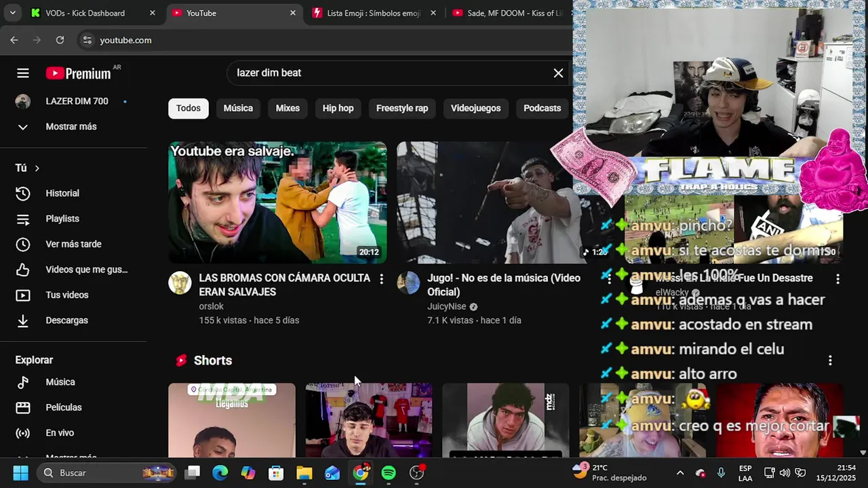Open JuicyNise channel name link

tap(446, 306)
